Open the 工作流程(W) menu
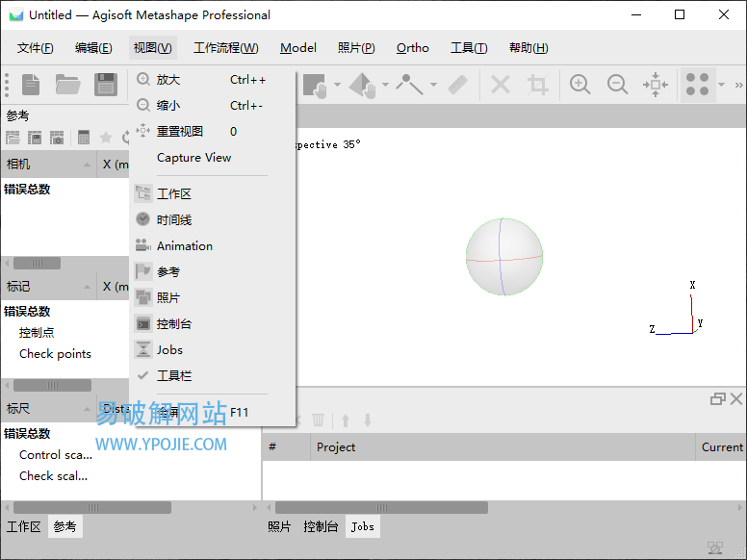The height and width of the screenshot is (560, 747). [226, 48]
